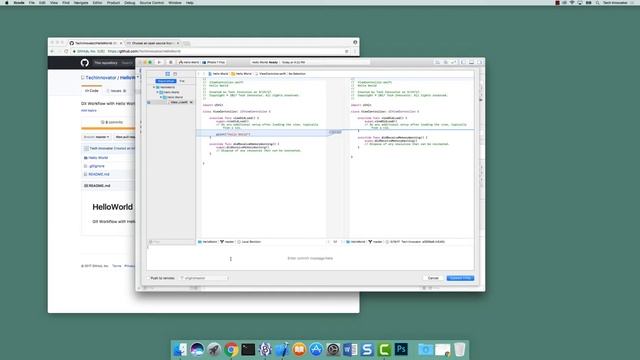Click the Run button in Xcode toolbar

[x=159, y=62]
